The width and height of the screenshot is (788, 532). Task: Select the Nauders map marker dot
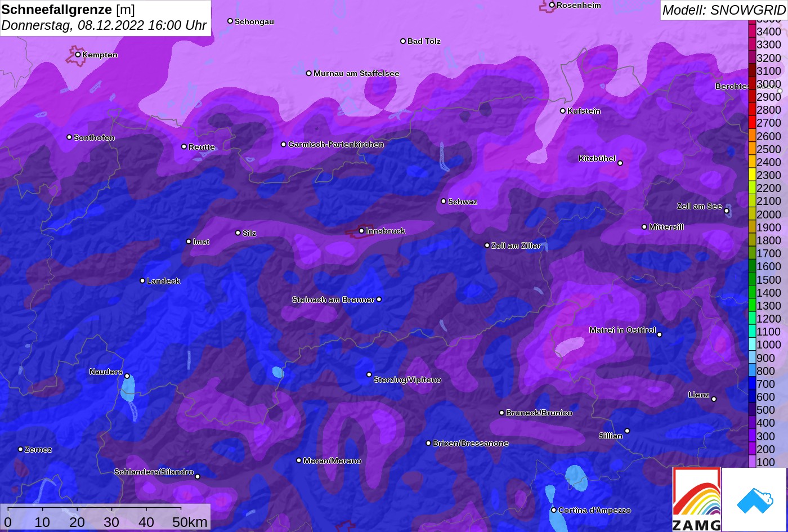(x=127, y=376)
